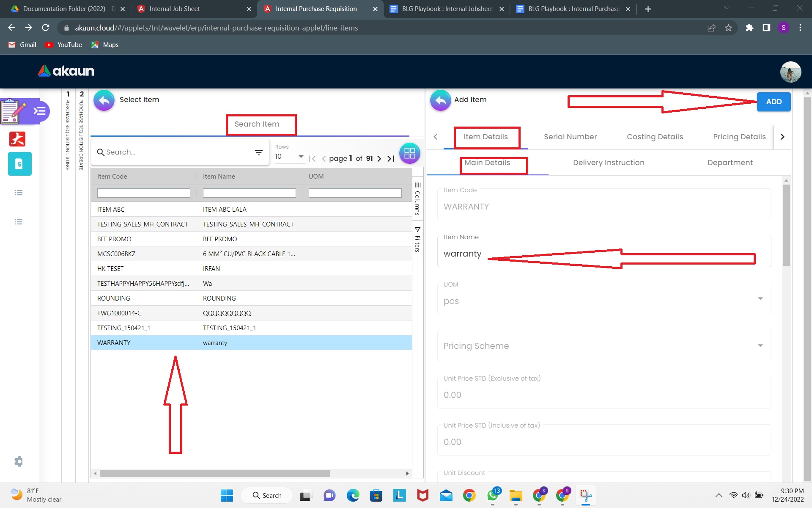The height and width of the screenshot is (508, 812).
Task: Click the blue ADD button
Action: pos(773,102)
